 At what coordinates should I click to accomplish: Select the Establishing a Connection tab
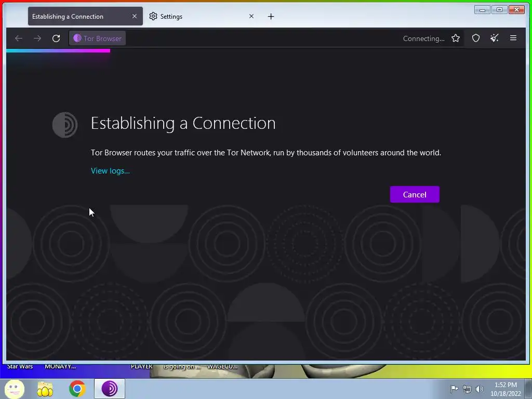[x=86, y=16]
